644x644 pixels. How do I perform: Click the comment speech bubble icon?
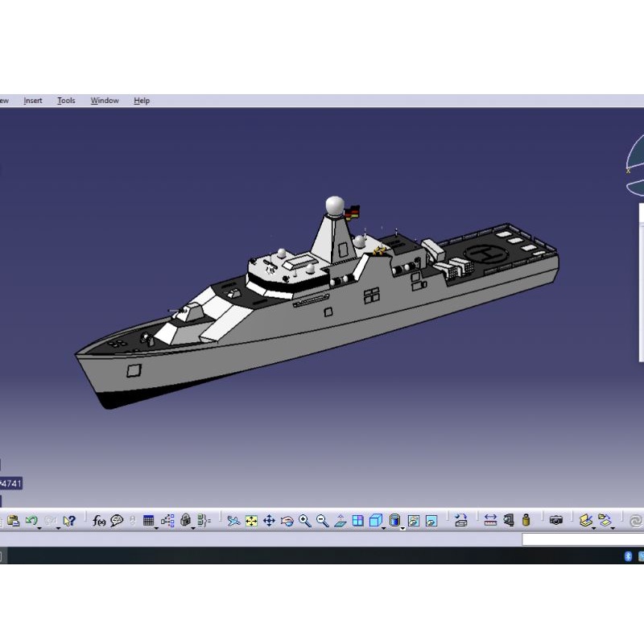[x=117, y=520]
